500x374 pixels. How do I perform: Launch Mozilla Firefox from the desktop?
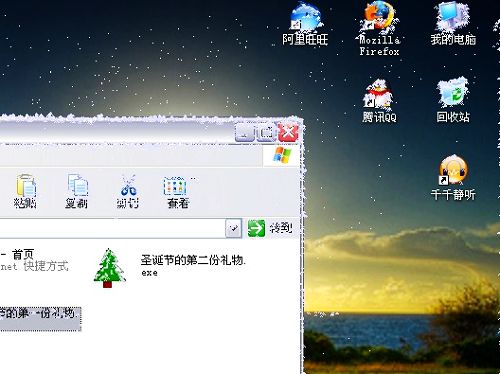tap(379, 28)
